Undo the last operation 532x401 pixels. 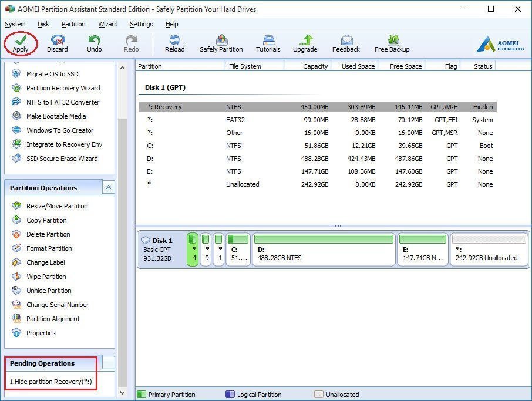pos(94,44)
